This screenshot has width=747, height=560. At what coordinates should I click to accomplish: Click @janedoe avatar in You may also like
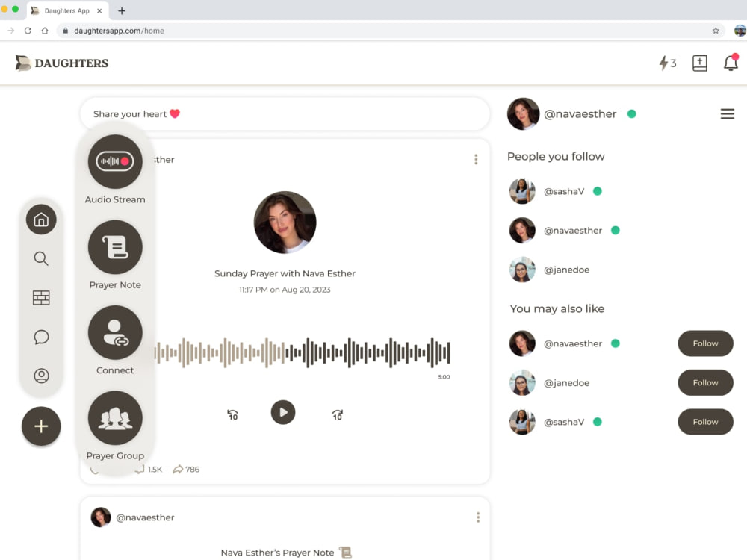[522, 382]
